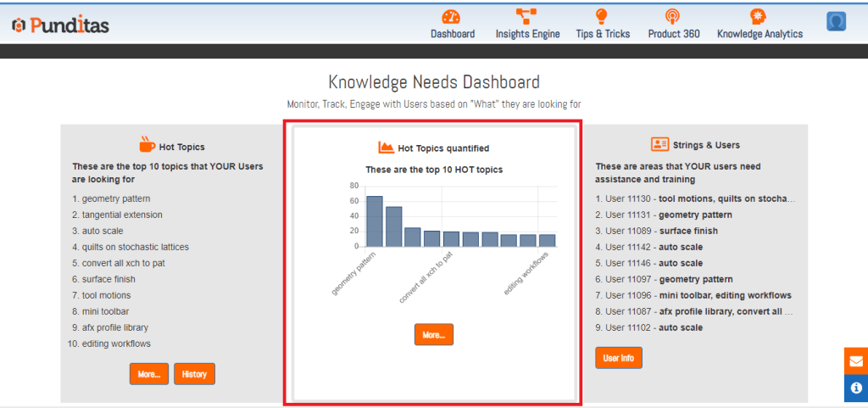Open the Product 360 icon
This screenshot has height=408, width=868.
coord(673,17)
